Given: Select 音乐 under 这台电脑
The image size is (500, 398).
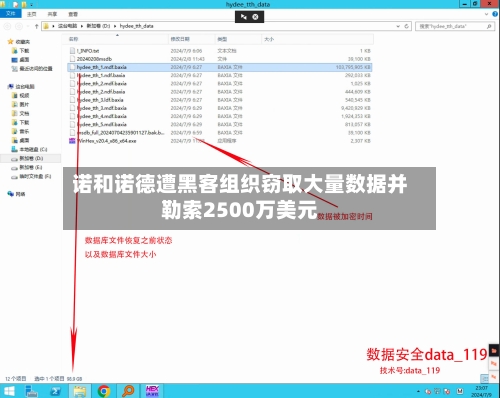Looking at the screenshot, I should tap(24, 131).
